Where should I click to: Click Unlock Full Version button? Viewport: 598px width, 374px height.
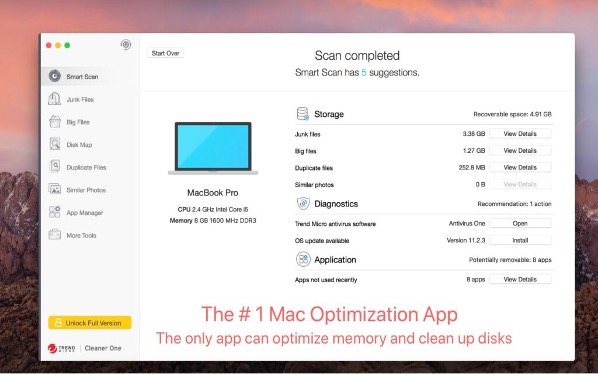coord(90,323)
